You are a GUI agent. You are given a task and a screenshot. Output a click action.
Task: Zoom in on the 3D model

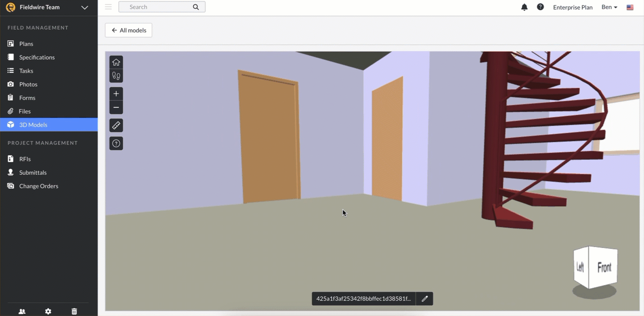point(116,94)
